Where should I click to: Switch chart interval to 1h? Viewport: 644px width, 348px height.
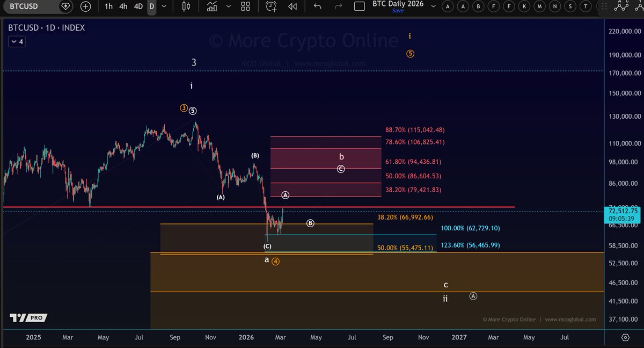109,6
